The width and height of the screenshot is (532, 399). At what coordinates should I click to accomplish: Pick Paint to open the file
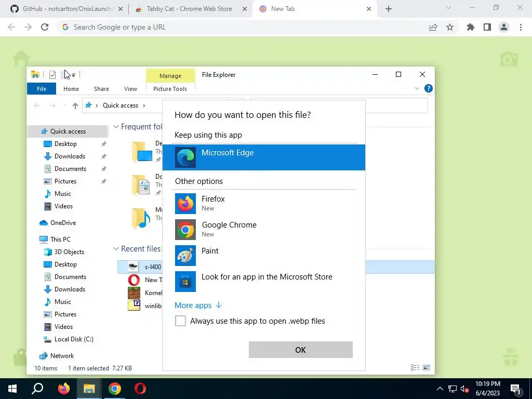pyautogui.click(x=263, y=255)
